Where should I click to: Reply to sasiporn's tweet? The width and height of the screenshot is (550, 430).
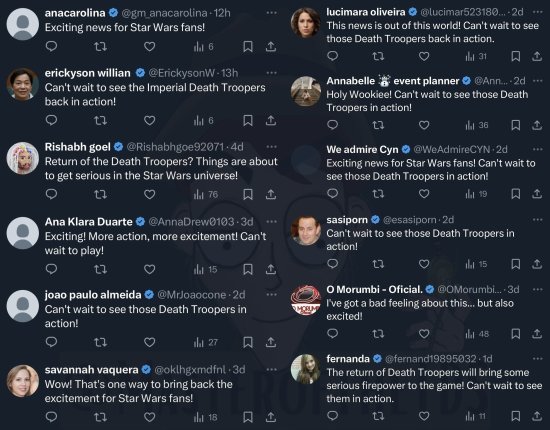point(333,264)
